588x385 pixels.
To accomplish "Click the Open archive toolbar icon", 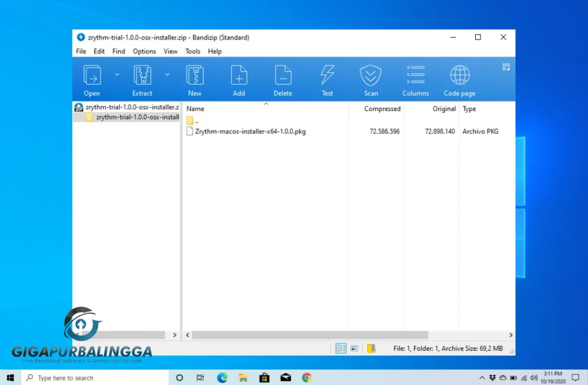I will click(x=92, y=75).
